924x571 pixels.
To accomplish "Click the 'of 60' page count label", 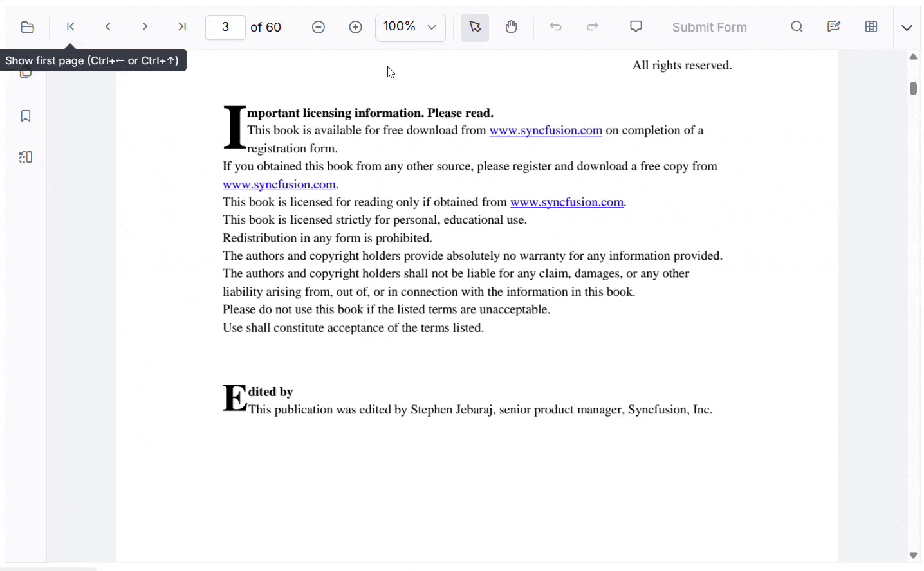I will (x=266, y=27).
